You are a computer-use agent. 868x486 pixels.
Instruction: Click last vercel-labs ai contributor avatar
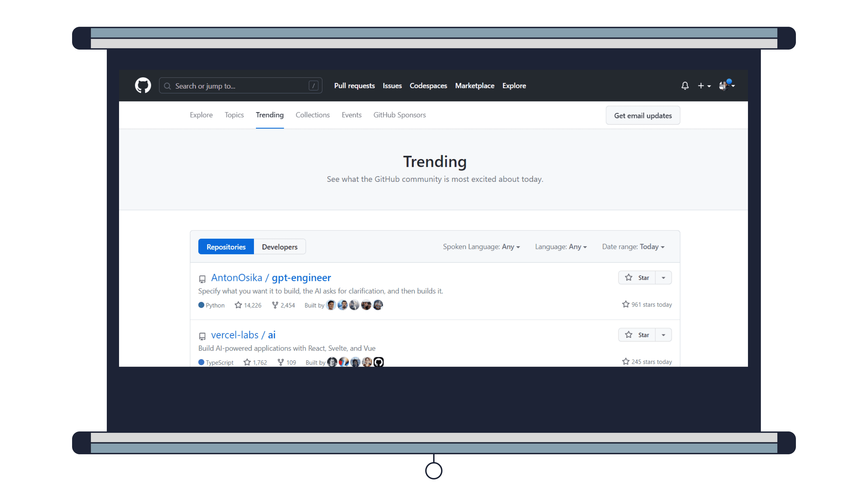click(x=379, y=362)
